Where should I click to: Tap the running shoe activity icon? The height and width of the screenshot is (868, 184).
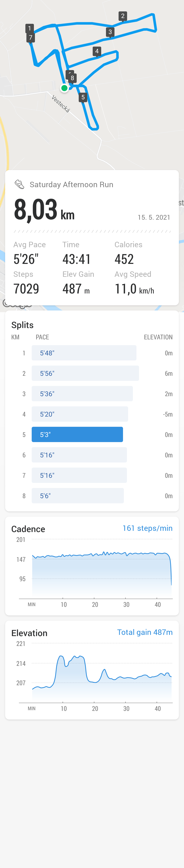(x=20, y=184)
